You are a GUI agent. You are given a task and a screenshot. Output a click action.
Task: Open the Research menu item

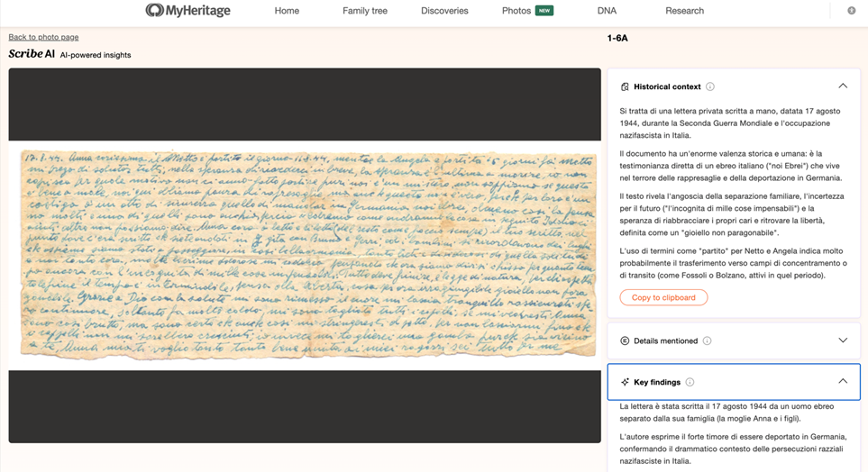685,11
